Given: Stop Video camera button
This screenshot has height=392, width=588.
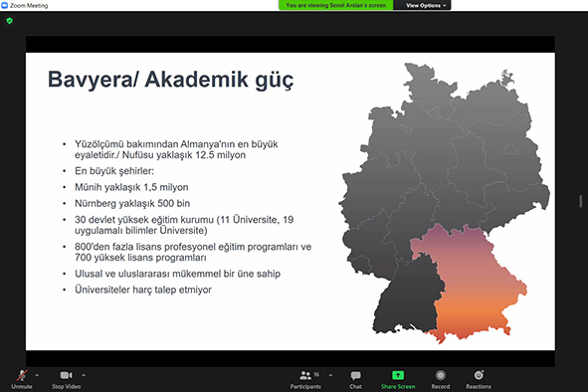Looking at the screenshot, I should point(67,379).
